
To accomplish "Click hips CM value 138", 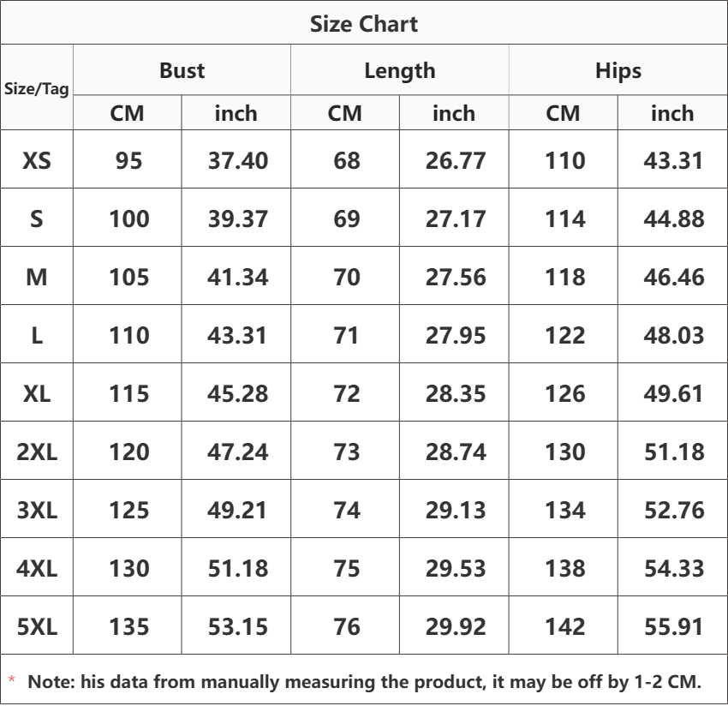I will 564,569.
